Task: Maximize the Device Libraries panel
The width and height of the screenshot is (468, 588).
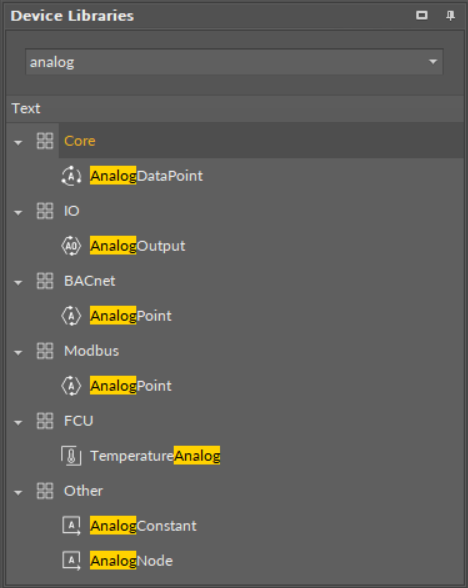Action: pos(422,15)
